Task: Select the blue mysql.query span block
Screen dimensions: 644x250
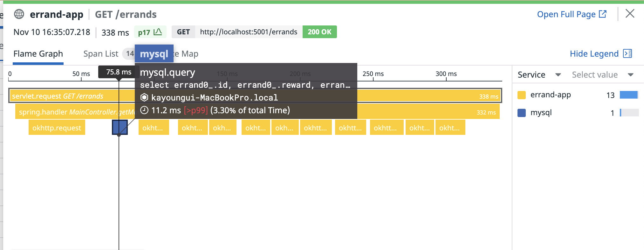Action: coord(120,127)
